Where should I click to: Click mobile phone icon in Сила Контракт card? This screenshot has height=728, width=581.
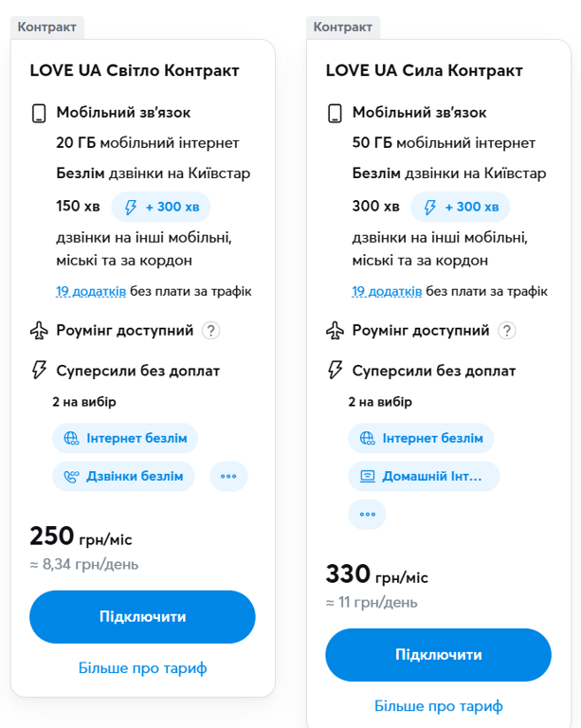[x=335, y=114]
